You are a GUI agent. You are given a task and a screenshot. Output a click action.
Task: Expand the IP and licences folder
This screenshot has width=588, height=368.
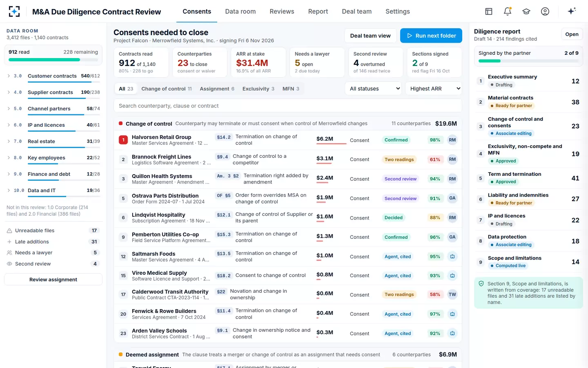click(9, 125)
